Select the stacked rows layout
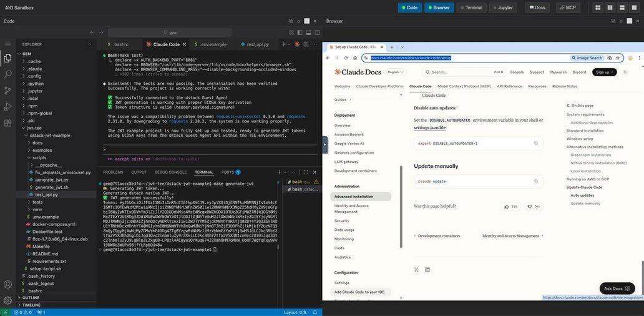The width and height of the screenshot is (644, 316). (622, 7)
